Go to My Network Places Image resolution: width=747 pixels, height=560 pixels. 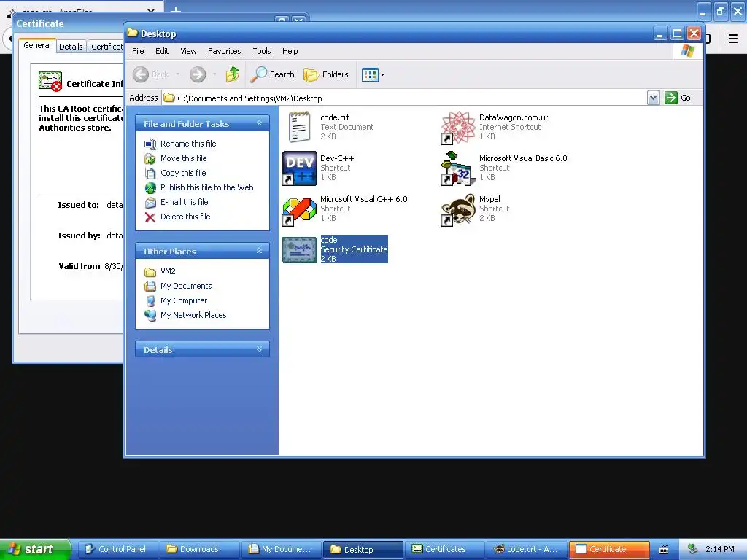point(193,315)
